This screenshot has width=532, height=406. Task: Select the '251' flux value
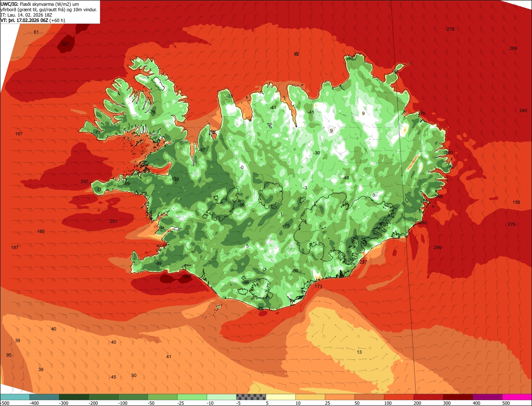click(x=113, y=221)
